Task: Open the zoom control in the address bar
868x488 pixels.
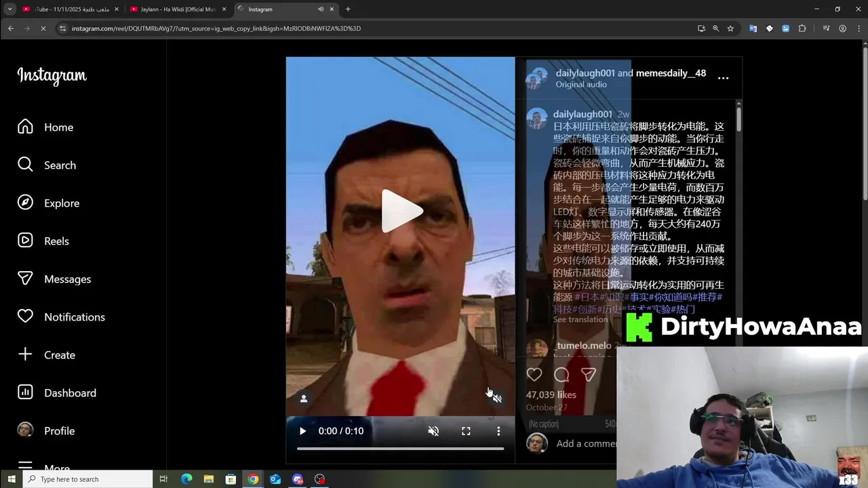Action: click(716, 28)
